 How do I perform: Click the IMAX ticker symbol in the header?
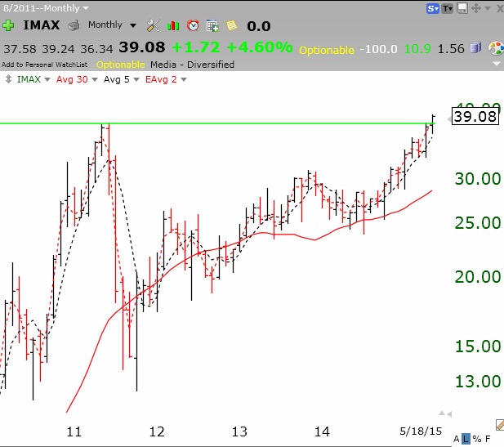[41, 25]
